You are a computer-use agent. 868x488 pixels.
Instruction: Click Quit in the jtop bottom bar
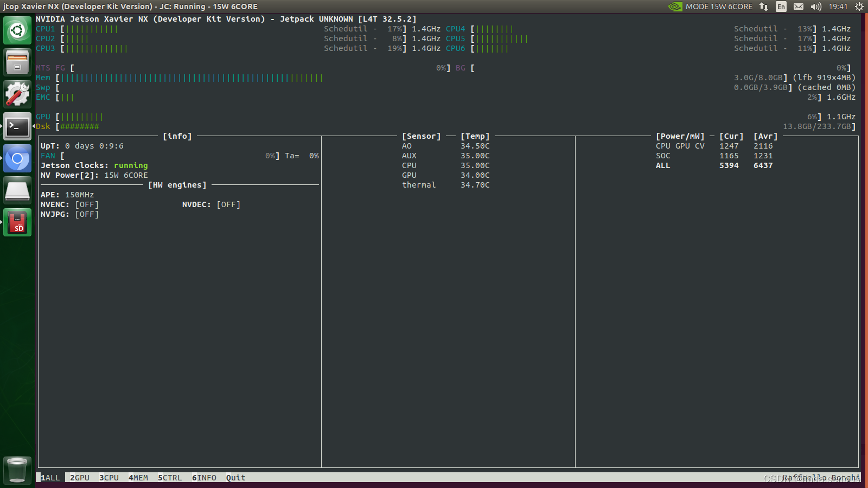pos(236,478)
